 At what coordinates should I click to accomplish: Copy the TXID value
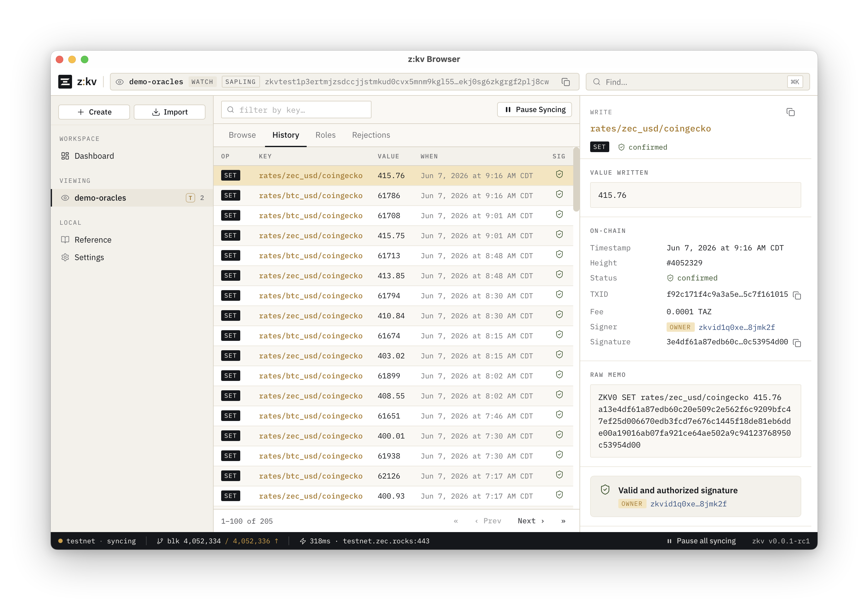pos(797,295)
